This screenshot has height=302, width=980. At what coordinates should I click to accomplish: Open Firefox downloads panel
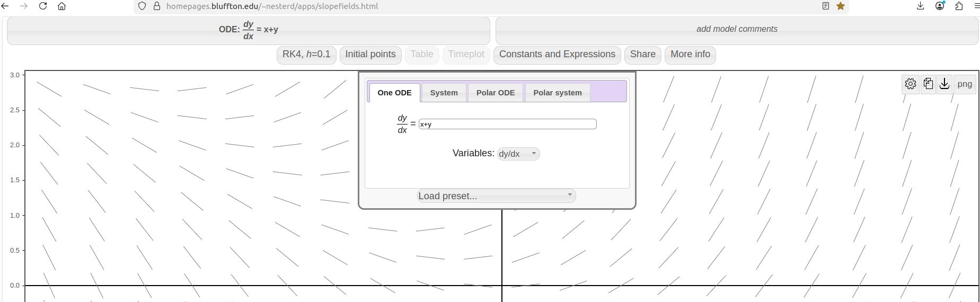tap(920, 6)
